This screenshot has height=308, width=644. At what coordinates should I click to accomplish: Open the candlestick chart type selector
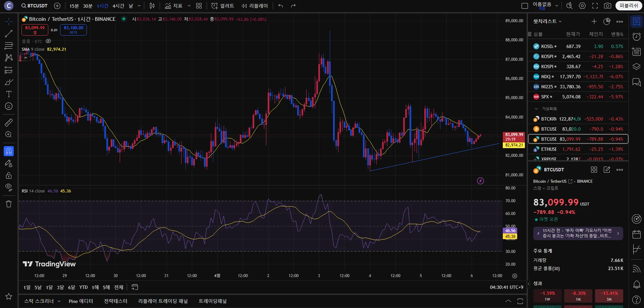152,6
